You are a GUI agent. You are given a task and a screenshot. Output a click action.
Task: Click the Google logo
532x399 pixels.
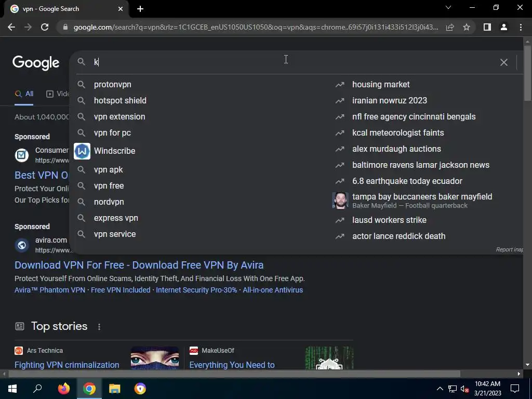(36, 63)
